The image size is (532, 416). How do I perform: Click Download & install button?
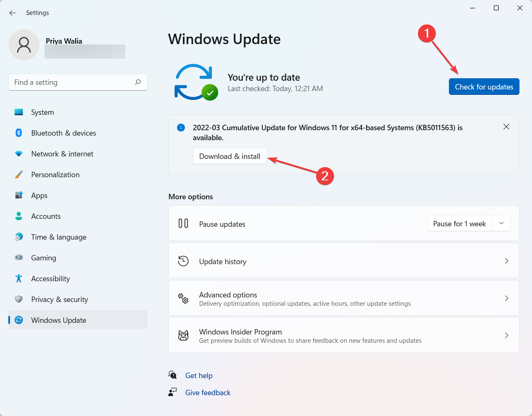[x=229, y=156]
